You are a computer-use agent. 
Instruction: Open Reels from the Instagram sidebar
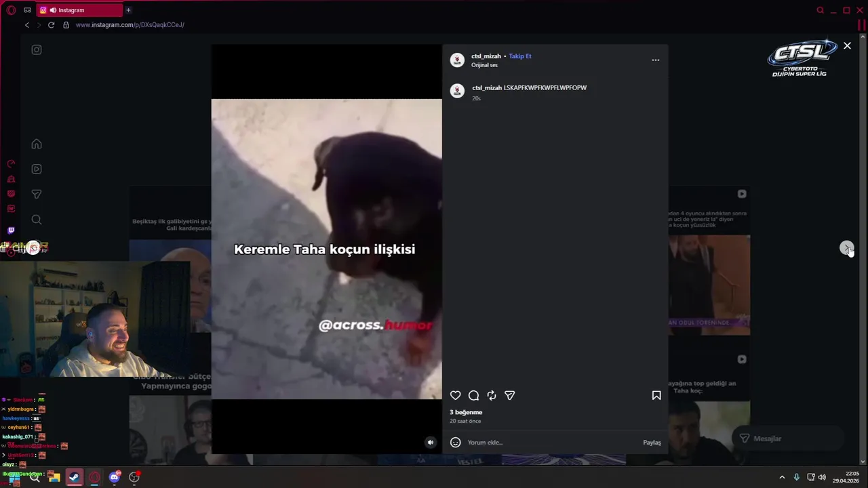[x=37, y=169]
